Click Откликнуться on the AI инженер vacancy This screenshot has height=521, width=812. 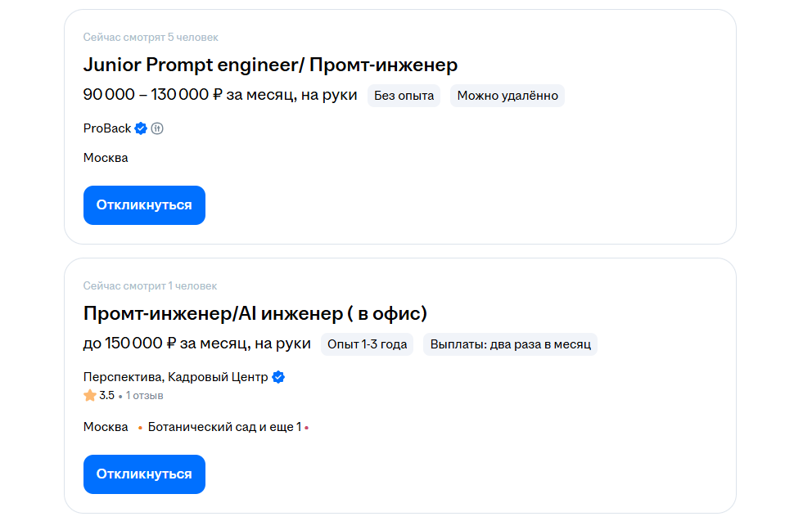(144, 474)
